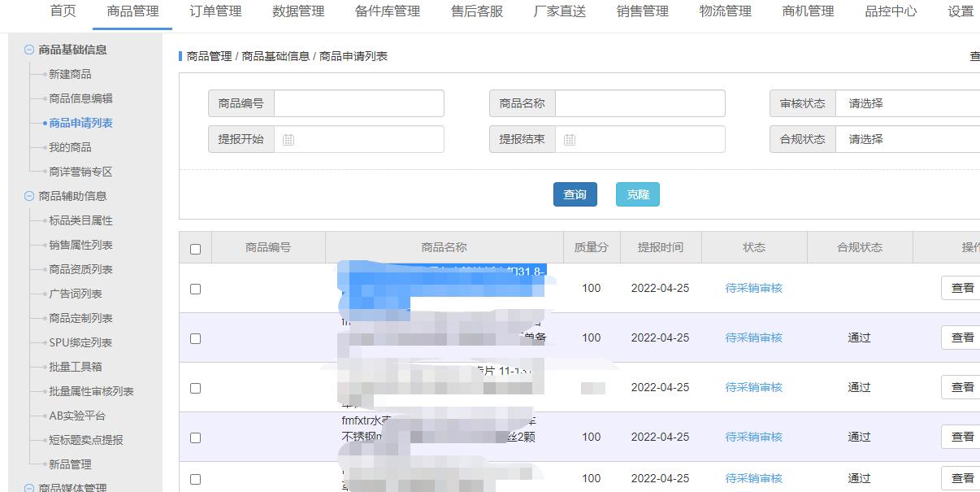
Task: Click the 克隆 clone button
Action: 637,195
